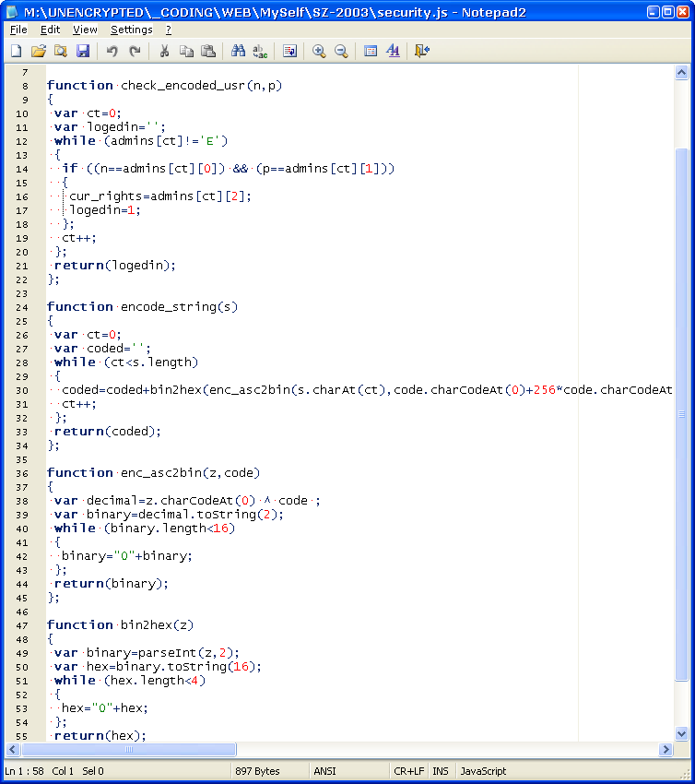This screenshot has width=695, height=784.
Task: Click the JavaScript scheme status entry
Action: click(483, 771)
